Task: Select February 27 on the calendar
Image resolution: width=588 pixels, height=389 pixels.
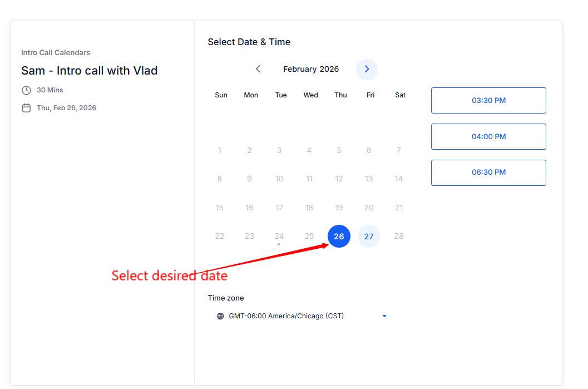Action: pos(369,236)
